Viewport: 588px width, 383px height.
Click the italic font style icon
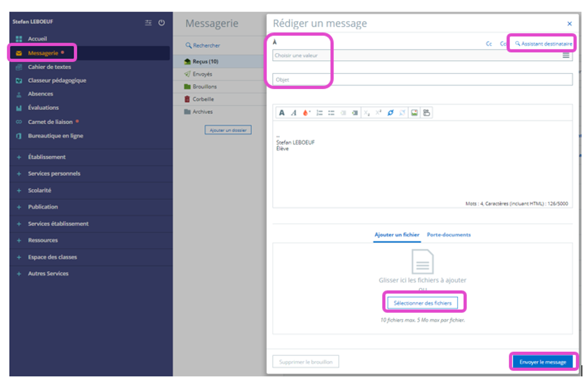[x=293, y=113]
